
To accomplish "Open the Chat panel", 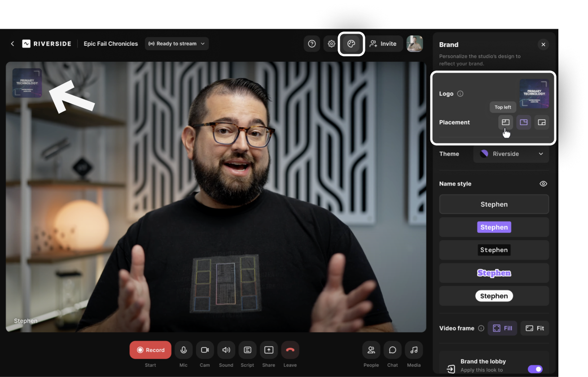I will click(392, 350).
